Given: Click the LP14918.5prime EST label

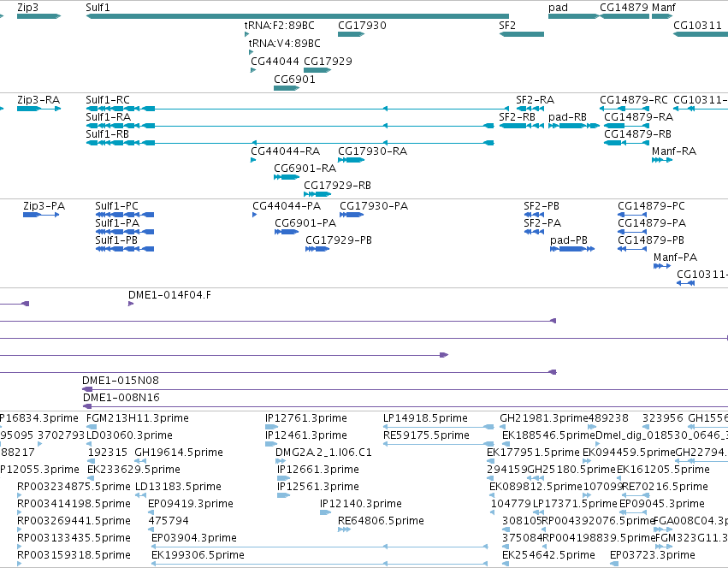Looking at the screenshot, I should pos(425,418).
